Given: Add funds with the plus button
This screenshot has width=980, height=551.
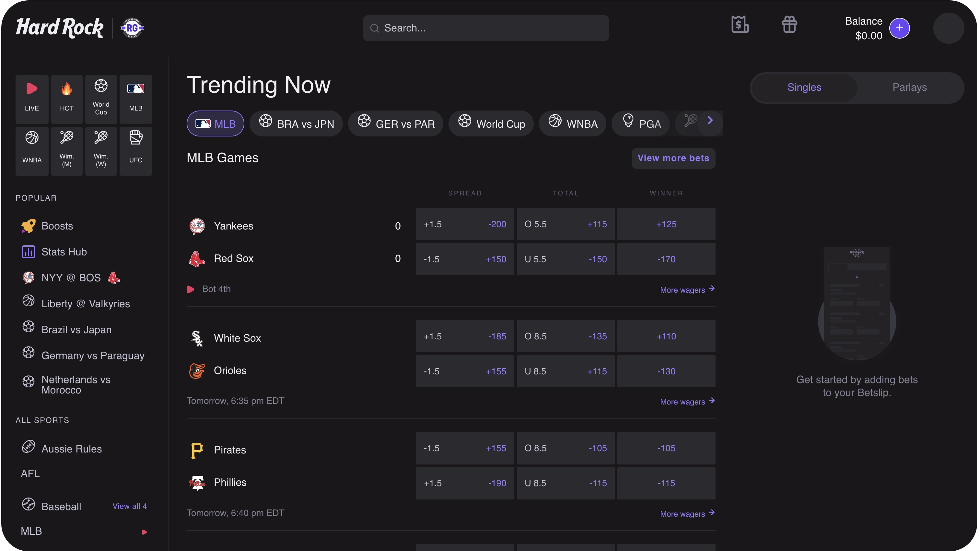Looking at the screenshot, I should click(x=899, y=28).
